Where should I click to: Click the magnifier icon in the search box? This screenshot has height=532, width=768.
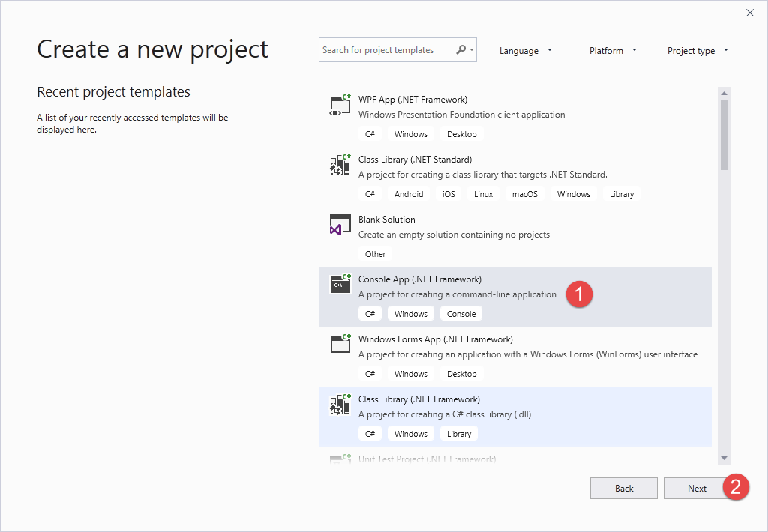(x=457, y=49)
